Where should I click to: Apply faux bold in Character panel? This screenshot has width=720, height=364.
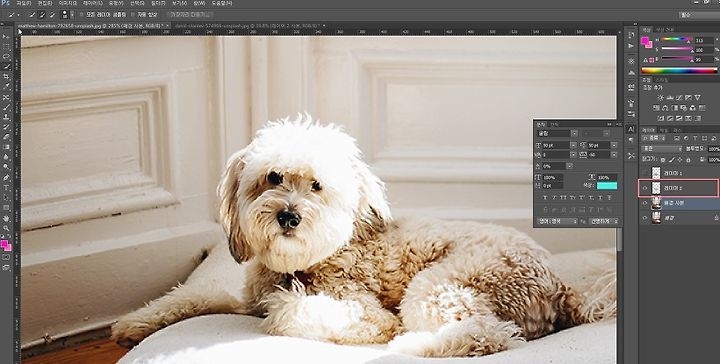[x=545, y=197]
